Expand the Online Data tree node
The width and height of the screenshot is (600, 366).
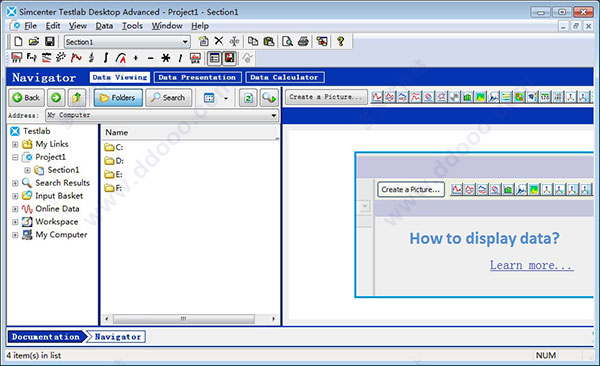[15, 209]
